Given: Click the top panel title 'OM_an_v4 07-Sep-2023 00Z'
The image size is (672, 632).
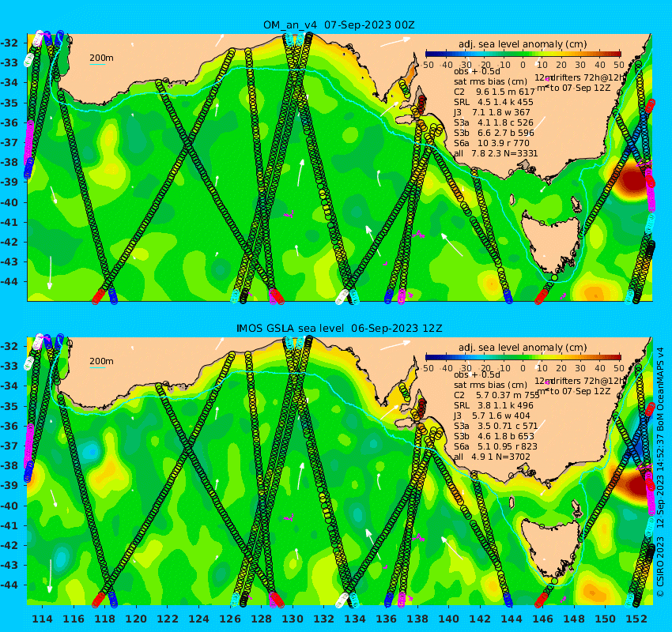Looking at the screenshot, I should [338, 24].
